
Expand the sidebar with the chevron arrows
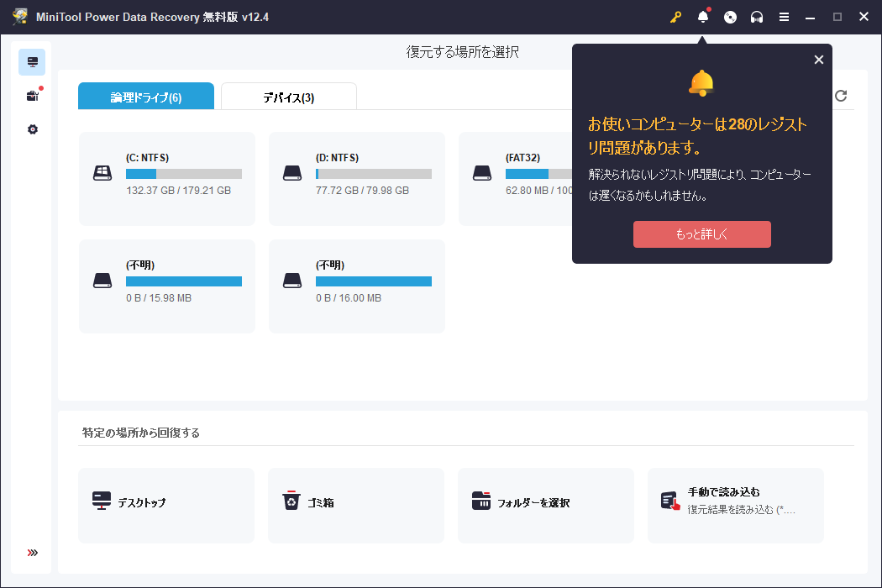point(32,552)
